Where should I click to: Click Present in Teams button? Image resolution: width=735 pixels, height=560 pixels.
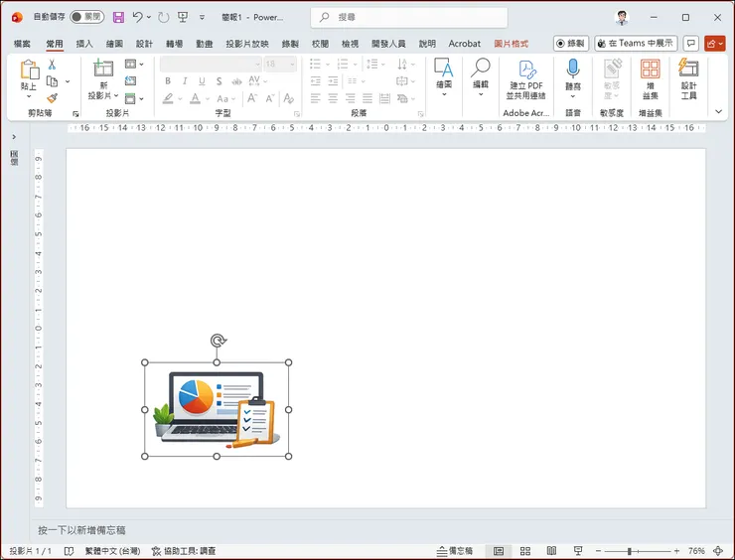click(636, 44)
